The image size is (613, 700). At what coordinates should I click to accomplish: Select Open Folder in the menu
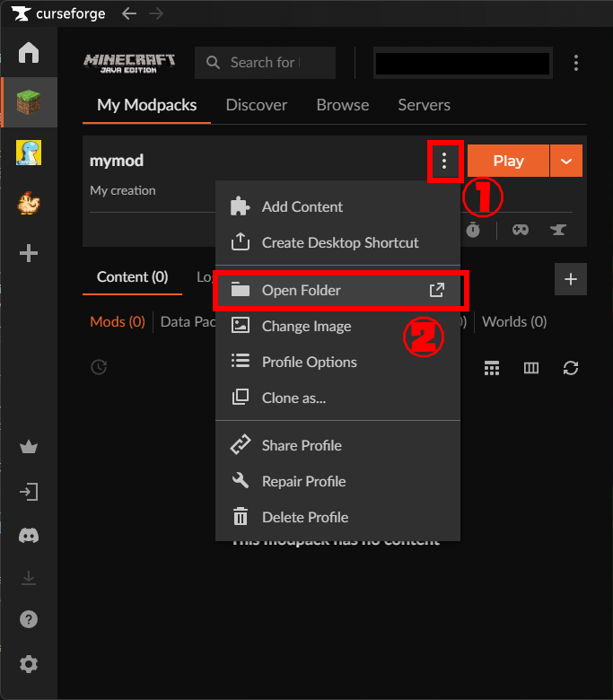click(x=337, y=291)
